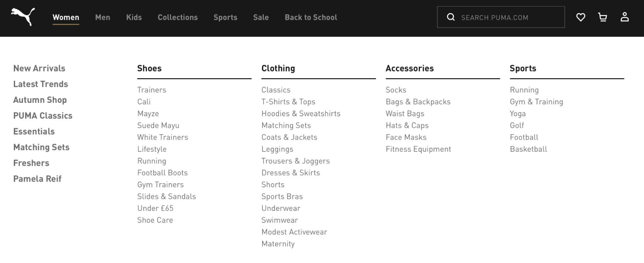Open the Collections menu
This screenshot has height=263, width=644.
tap(178, 17)
